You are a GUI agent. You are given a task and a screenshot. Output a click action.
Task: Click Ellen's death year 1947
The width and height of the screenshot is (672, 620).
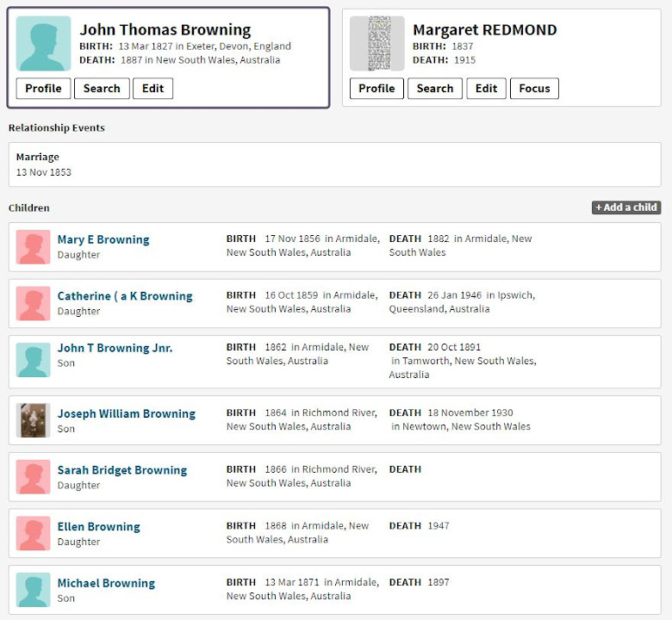point(438,526)
